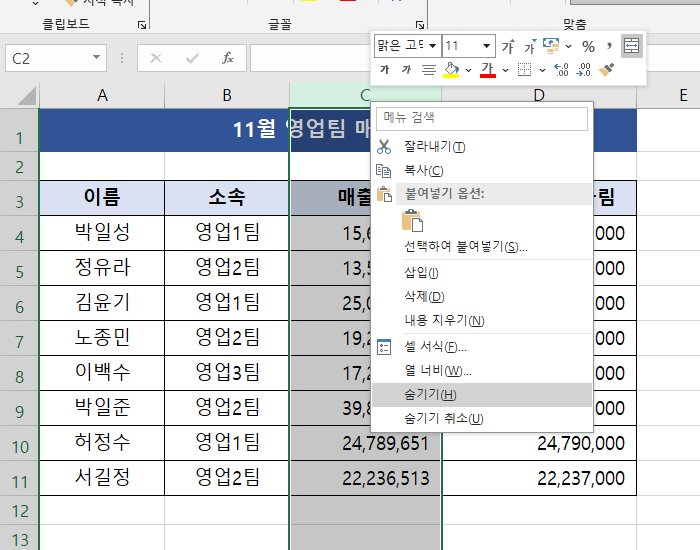Open 셀 서식(F) from context menu
Screen dimensions: 700x550
(482, 347)
